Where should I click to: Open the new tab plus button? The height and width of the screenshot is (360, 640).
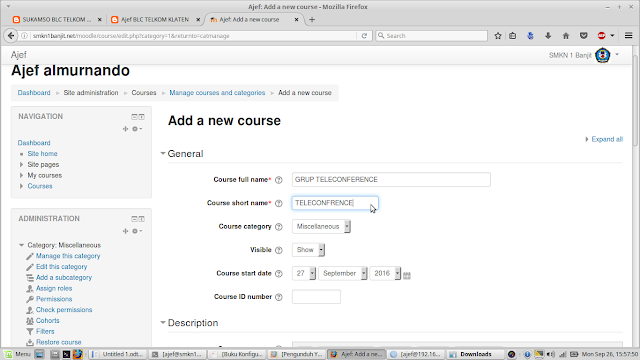tap(312, 20)
